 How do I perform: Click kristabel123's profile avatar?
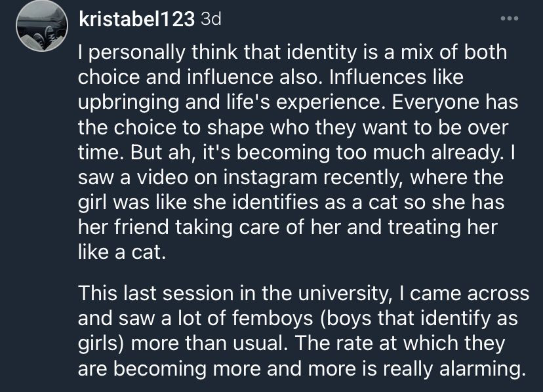point(41,28)
